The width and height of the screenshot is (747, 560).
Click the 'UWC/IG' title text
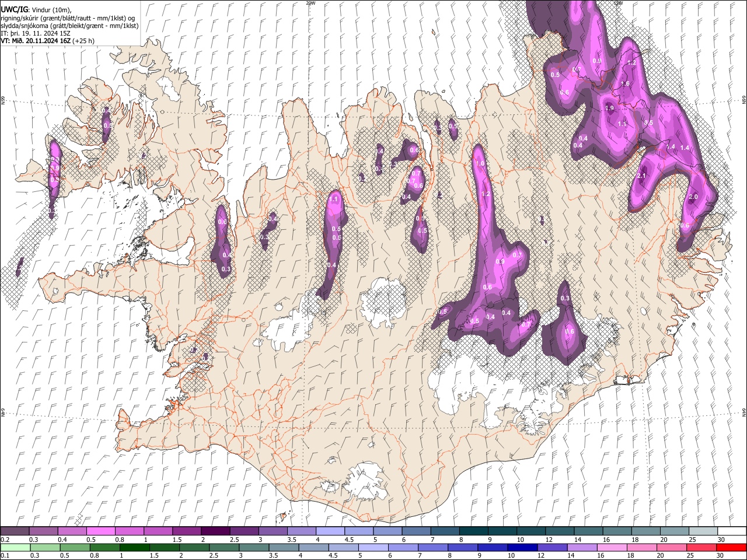coord(14,9)
